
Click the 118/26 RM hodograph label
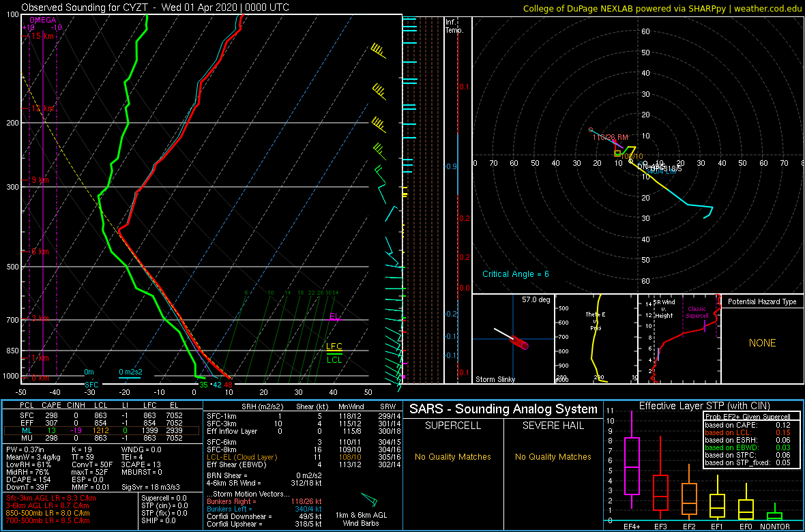[x=611, y=137]
